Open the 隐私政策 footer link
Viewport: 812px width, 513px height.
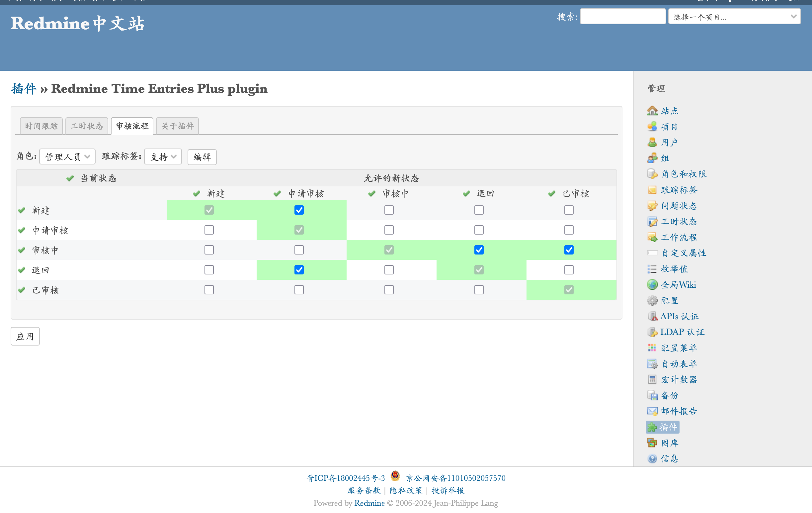coord(406,490)
